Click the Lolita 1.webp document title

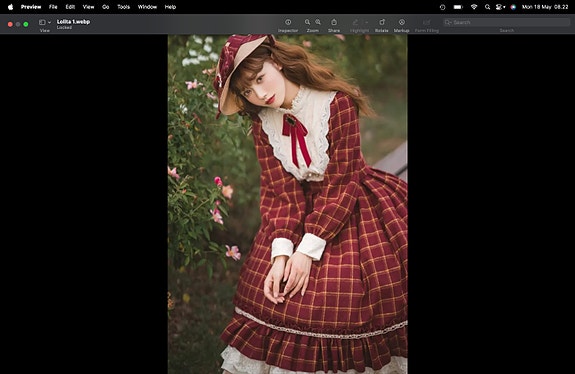click(73, 22)
